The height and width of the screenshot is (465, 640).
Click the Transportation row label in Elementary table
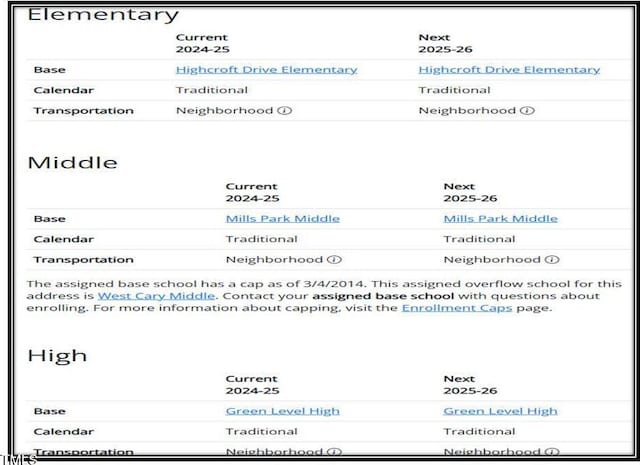point(84,111)
